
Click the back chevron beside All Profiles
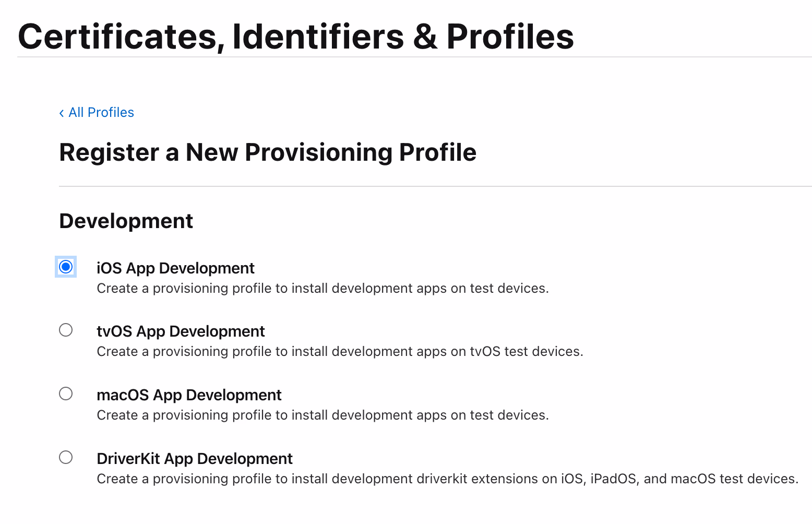click(x=62, y=113)
